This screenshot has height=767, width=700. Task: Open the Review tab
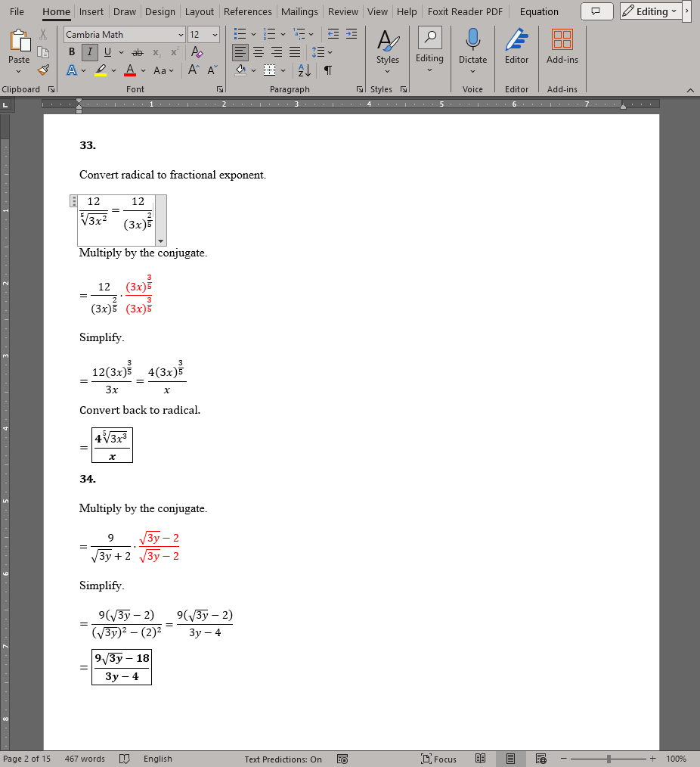click(x=343, y=12)
